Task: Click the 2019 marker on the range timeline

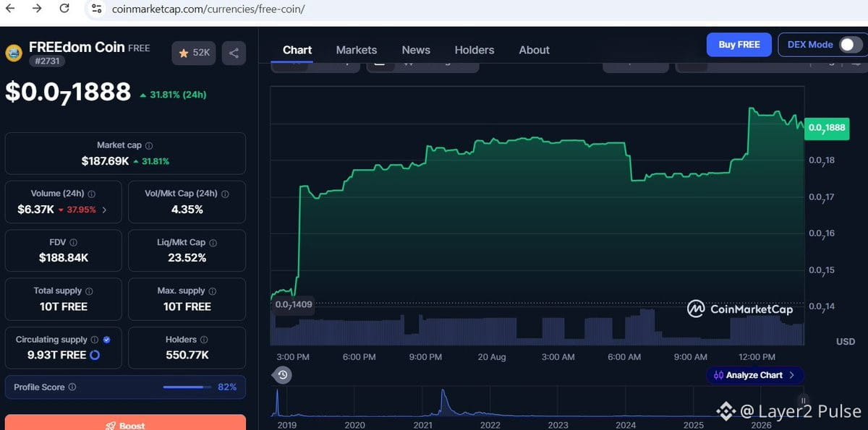Action: pyautogui.click(x=288, y=425)
